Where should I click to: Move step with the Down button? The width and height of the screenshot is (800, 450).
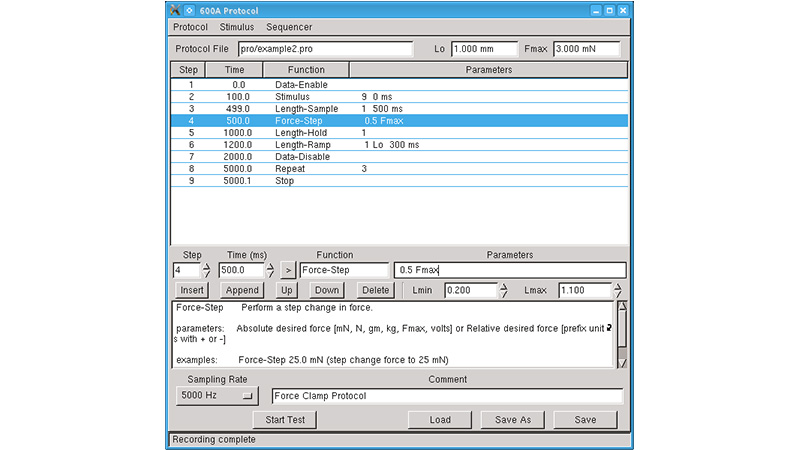(327, 290)
